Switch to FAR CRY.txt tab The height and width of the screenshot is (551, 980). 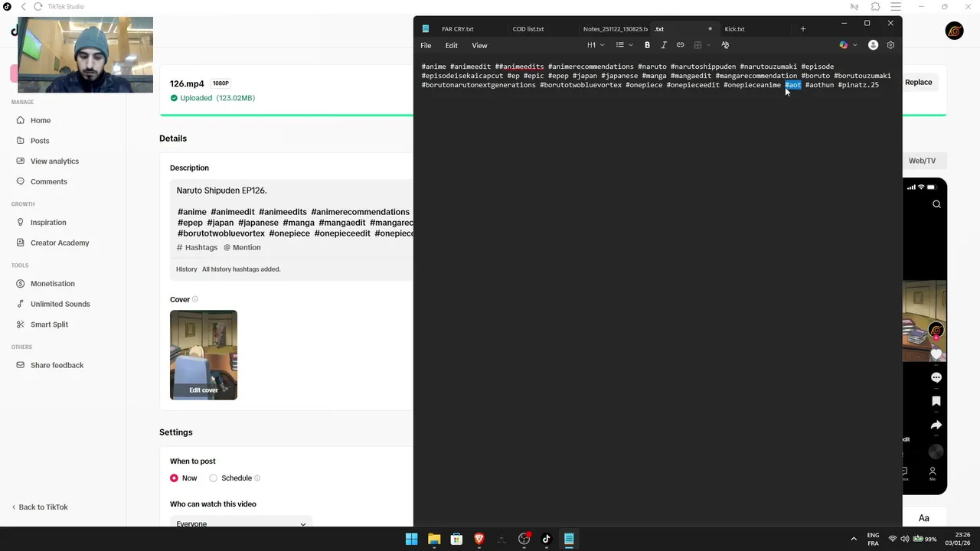pyautogui.click(x=458, y=29)
